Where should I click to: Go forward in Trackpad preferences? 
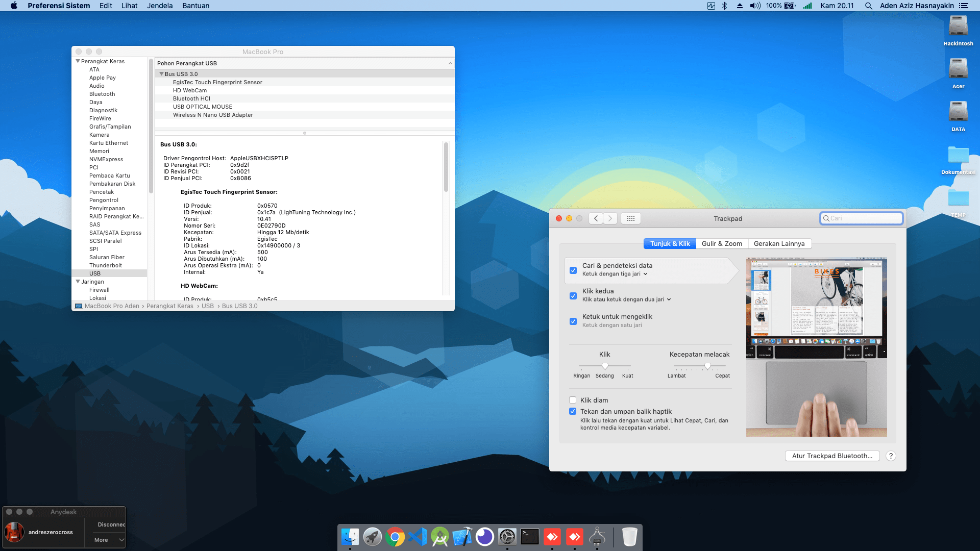click(610, 218)
